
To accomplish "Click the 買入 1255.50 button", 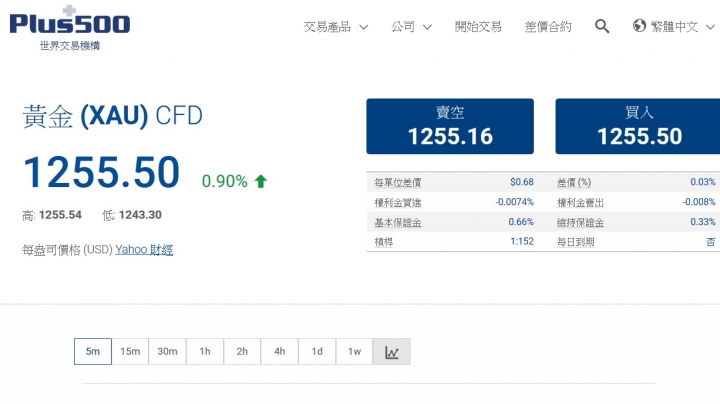I will (638, 126).
